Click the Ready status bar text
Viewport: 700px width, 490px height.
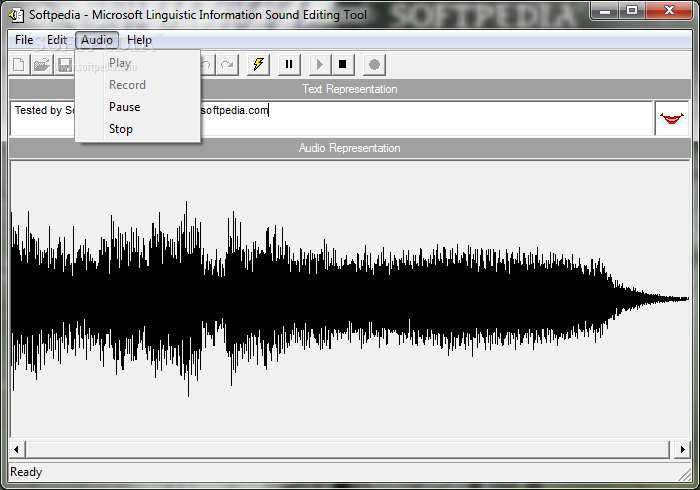26,472
